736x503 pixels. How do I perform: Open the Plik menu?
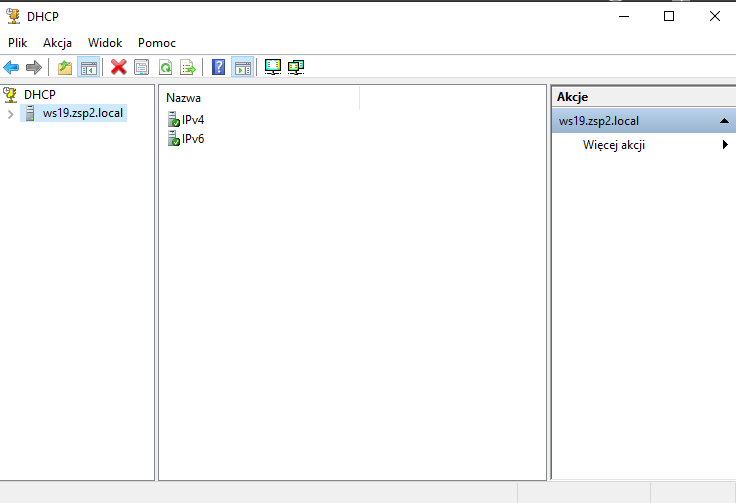point(18,43)
